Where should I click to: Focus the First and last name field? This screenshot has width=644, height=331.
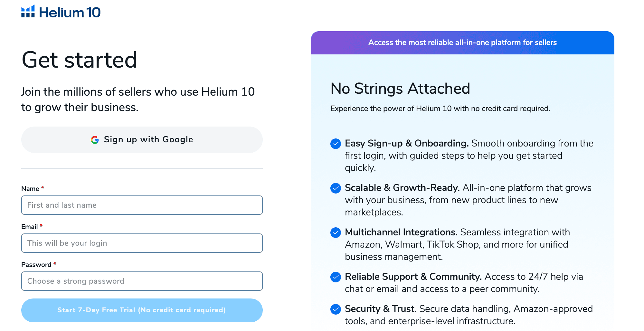click(x=142, y=205)
